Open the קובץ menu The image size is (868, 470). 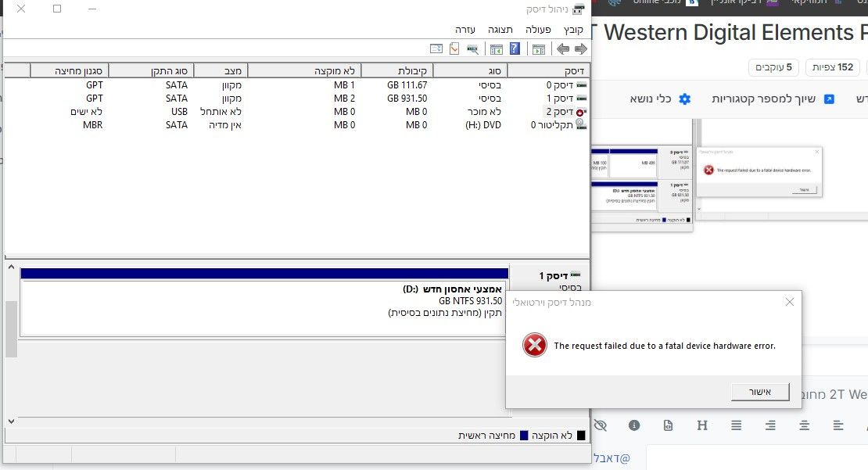click(x=573, y=30)
